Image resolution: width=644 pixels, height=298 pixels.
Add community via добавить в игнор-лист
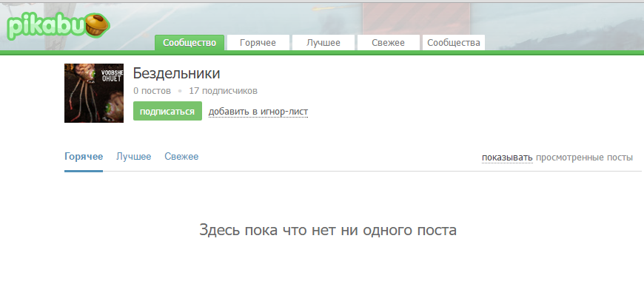(x=258, y=112)
